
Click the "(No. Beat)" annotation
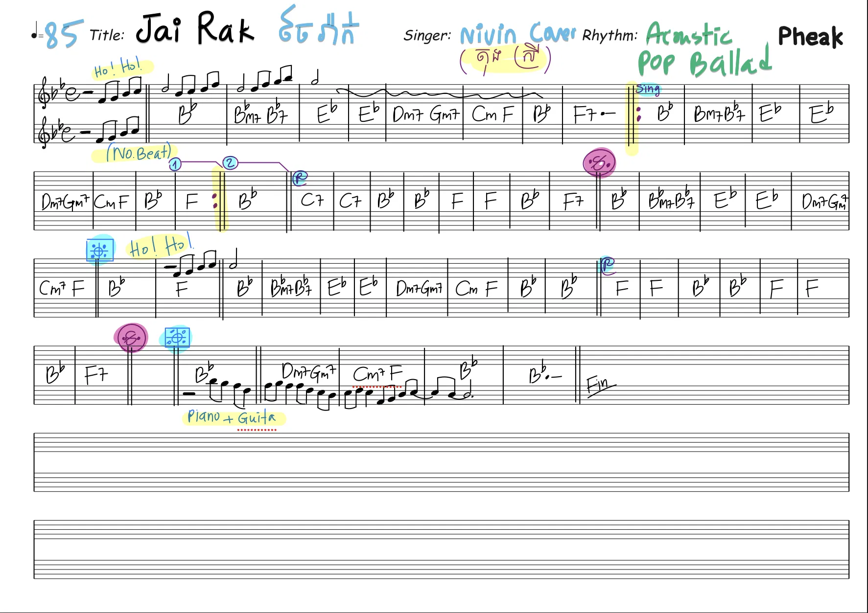(x=139, y=153)
